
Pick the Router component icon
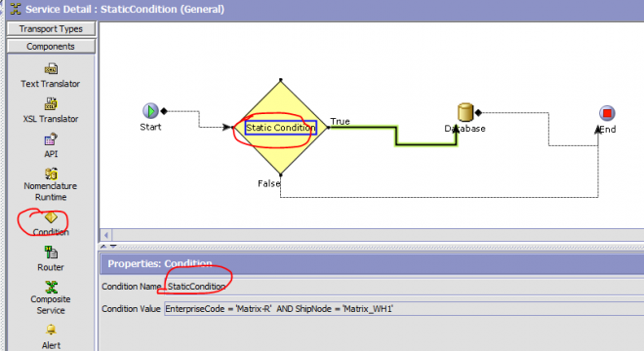pos(51,252)
